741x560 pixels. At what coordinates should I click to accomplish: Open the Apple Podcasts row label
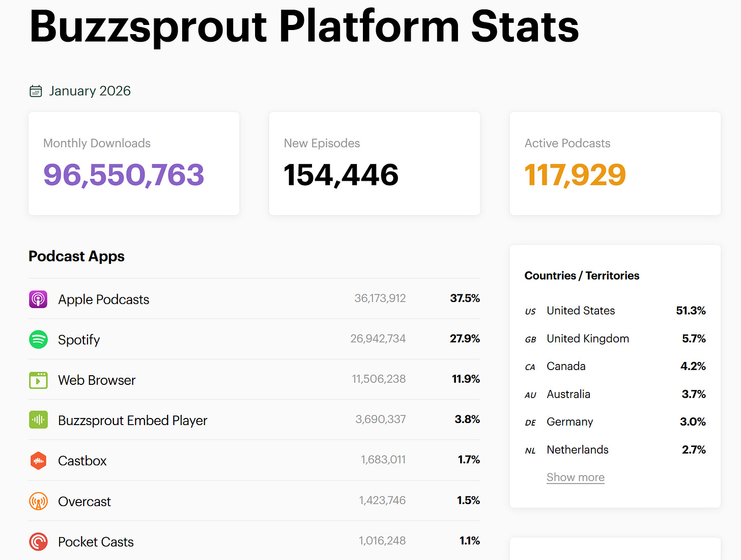pyautogui.click(x=104, y=299)
